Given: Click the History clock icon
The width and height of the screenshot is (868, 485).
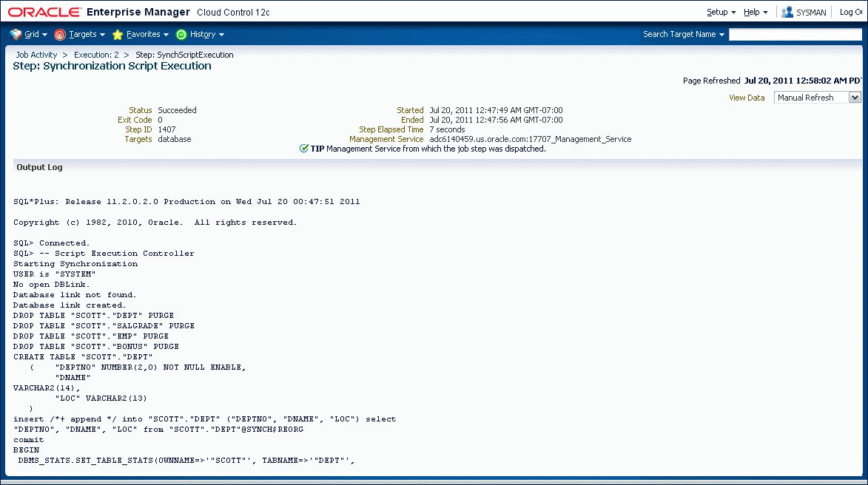Looking at the screenshot, I should 181,35.
